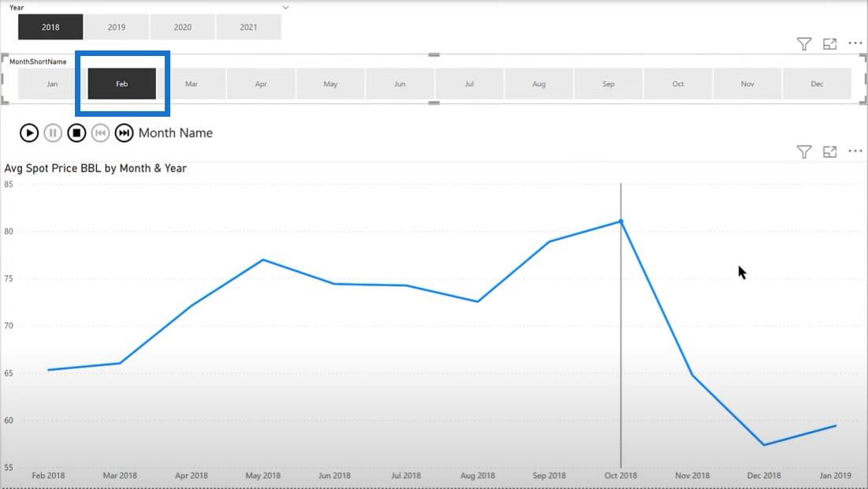This screenshot has height=489, width=868.
Task: Click the Oct 2018 x-axis label
Action: pyautogui.click(x=620, y=475)
